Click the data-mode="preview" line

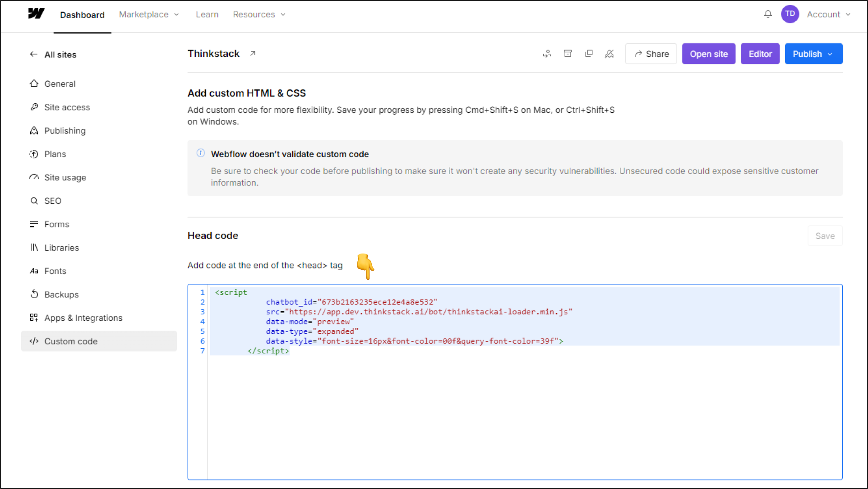click(309, 322)
